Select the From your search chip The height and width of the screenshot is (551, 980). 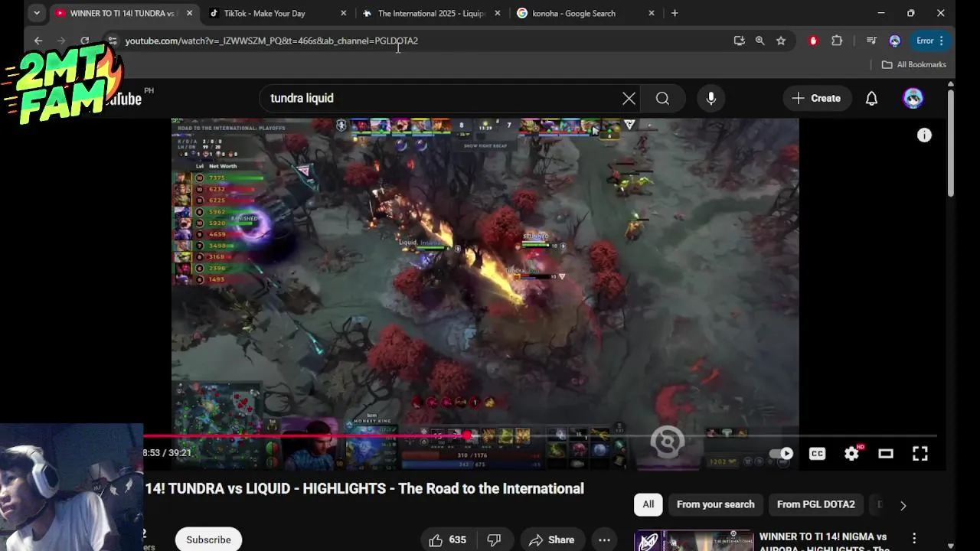coord(716,504)
